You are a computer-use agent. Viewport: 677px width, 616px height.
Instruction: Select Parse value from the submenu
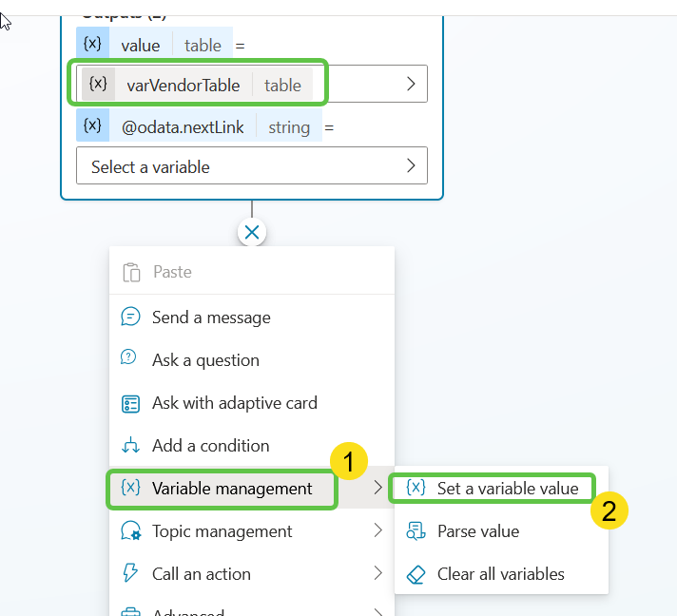point(478,531)
